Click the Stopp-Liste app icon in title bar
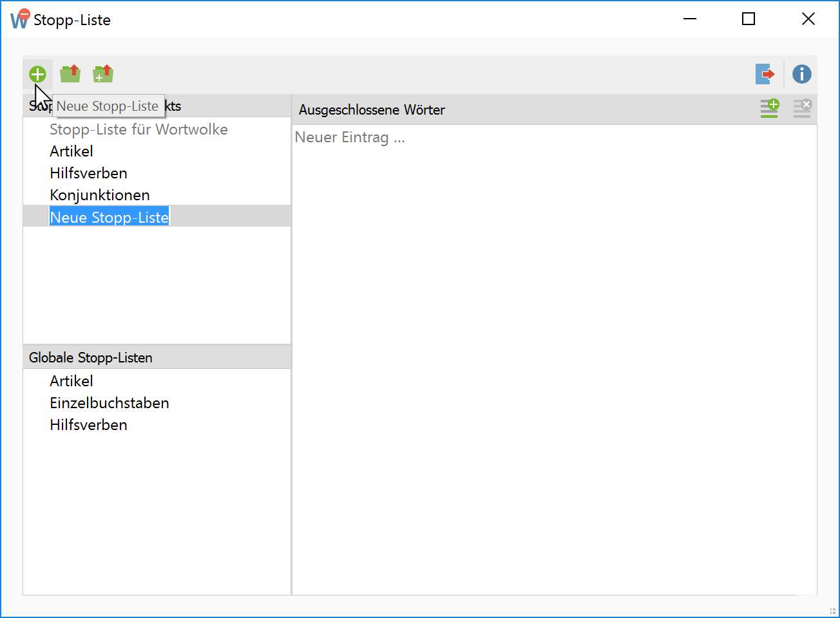840x618 pixels. pyautogui.click(x=20, y=19)
